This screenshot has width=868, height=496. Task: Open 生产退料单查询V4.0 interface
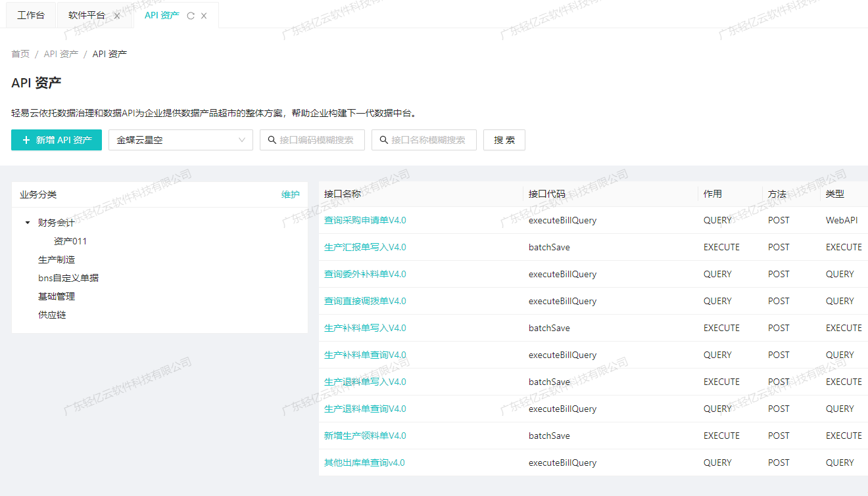coord(365,409)
